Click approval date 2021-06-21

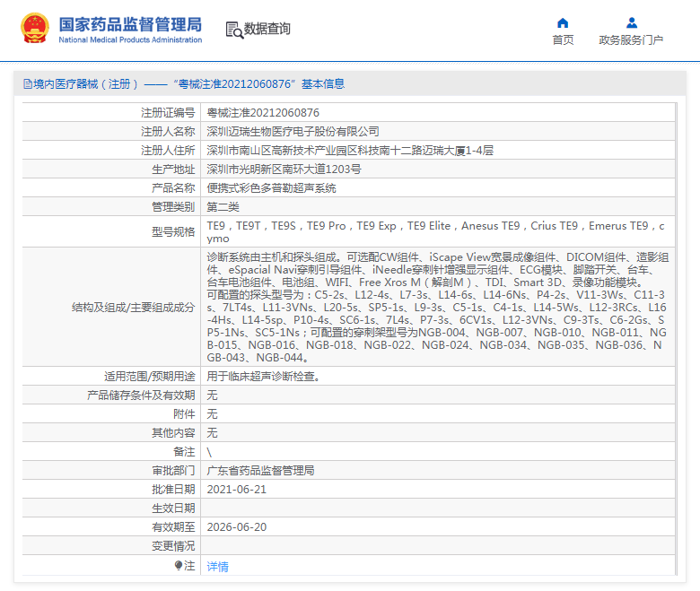click(x=237, y=489)
